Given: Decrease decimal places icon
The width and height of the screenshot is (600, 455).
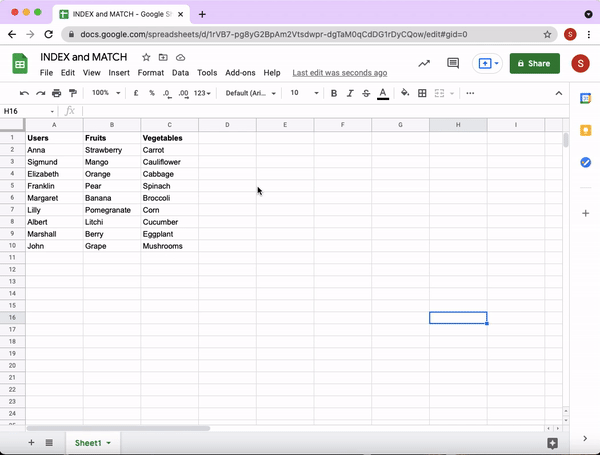Looking at the screenshot, I should click(x=167, y=93).
